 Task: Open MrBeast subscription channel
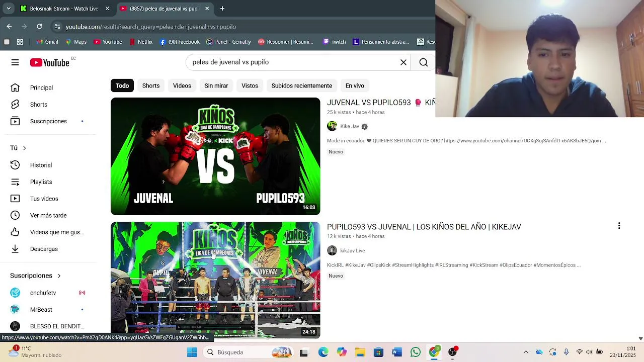coord(41,310)
